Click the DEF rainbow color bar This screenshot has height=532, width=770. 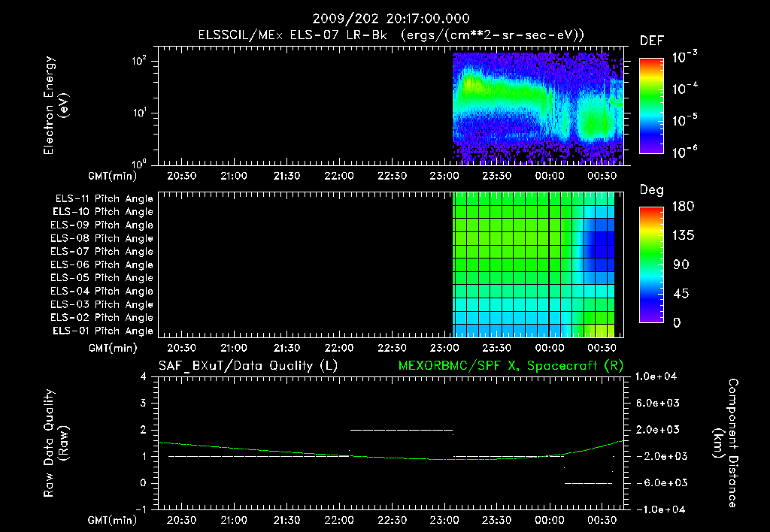[651, 106]
